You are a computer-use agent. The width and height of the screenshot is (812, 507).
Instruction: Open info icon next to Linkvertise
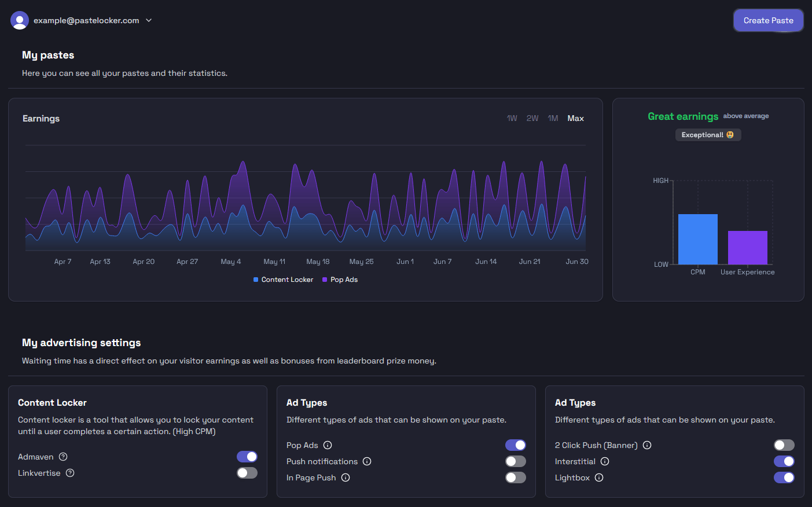pyautogui.click(x=70, y=473)
